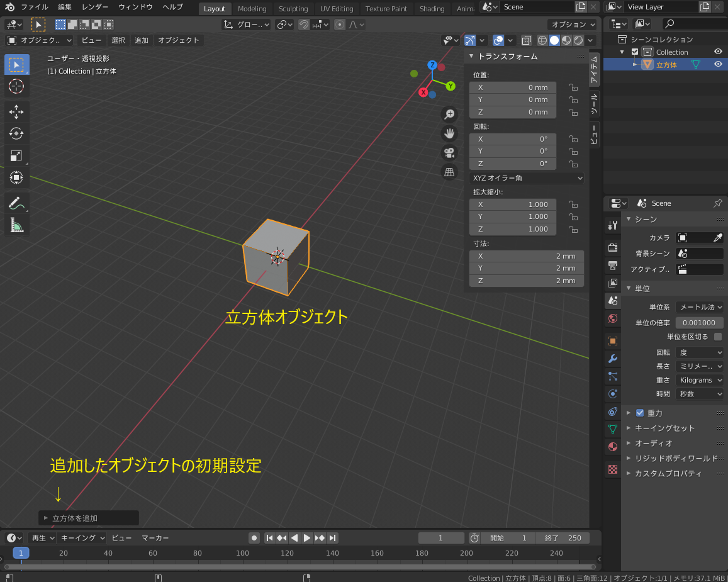Click the pan view hand icon
The width and height of the screenshot is (728, 582).
click(449, 133)
